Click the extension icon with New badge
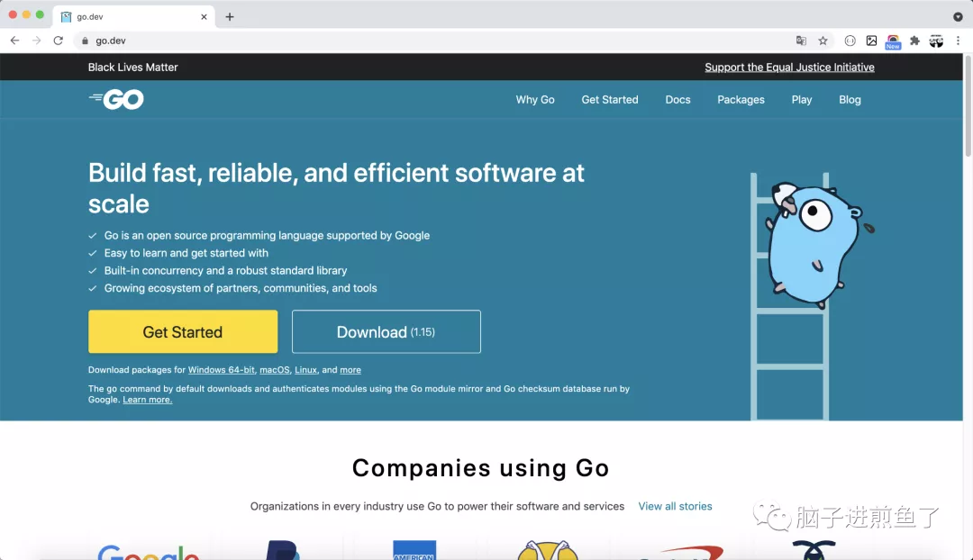The image size is (973, 560). 893,41
